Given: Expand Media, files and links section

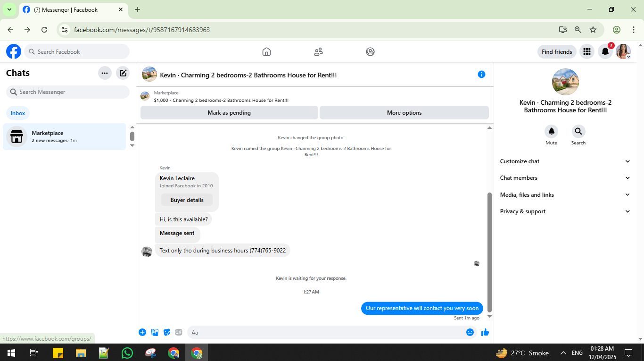Looking at the screenshot, I should tap(565, 195).
